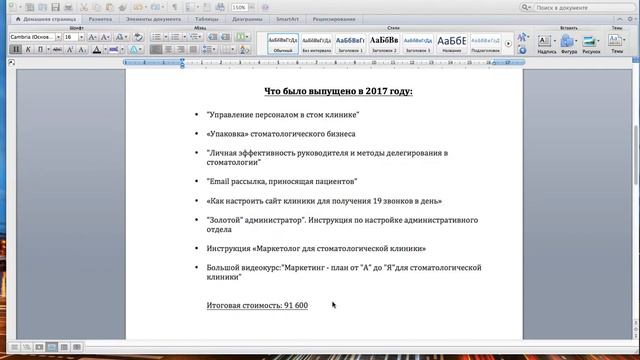This screenshot has width=640, height=360.
Task: Click the bulleted list icon
Action: (156, 37)
